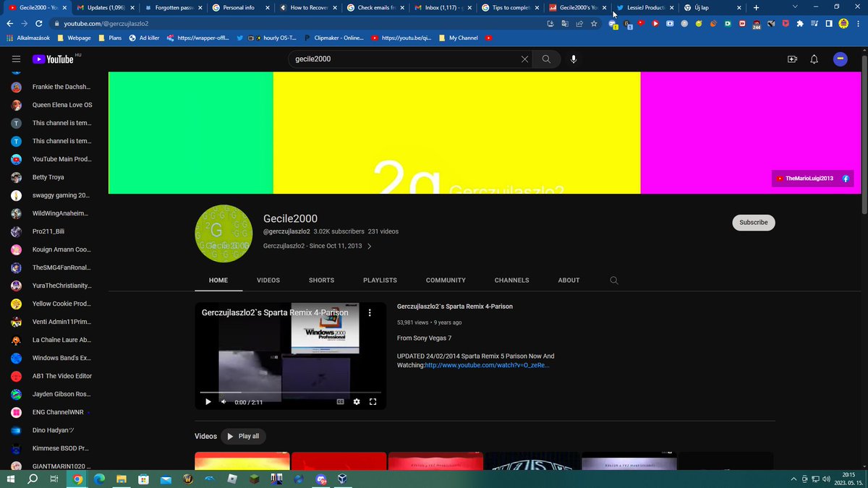Open the Ad killer bookmark
Image resolution: width=868 pixels, height=488 pixels.
(x=145, y=38)
